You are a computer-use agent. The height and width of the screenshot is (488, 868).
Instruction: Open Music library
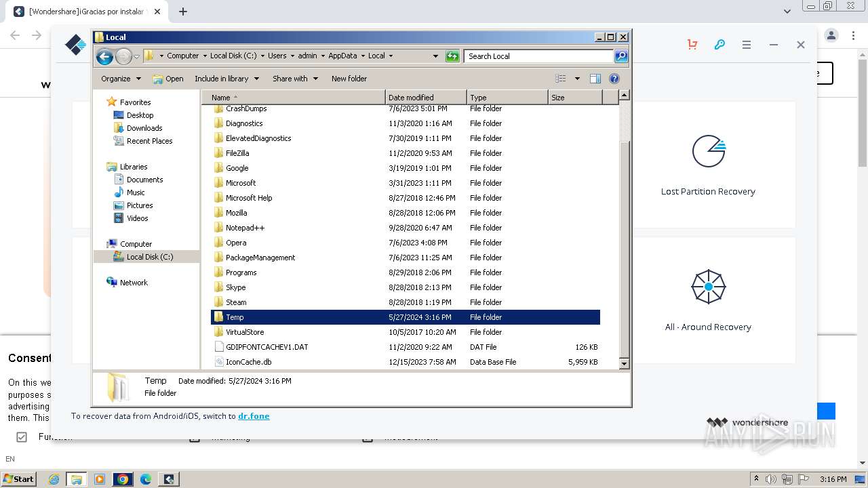pyautogui.click(x=136, y=192)
